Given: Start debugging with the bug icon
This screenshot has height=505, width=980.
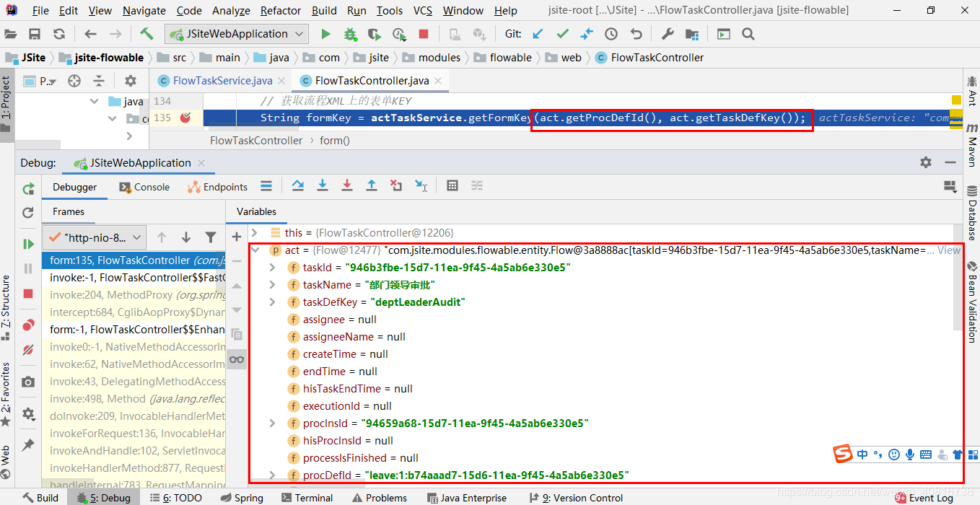Looking at the screenshot, I should coord(350,34).
